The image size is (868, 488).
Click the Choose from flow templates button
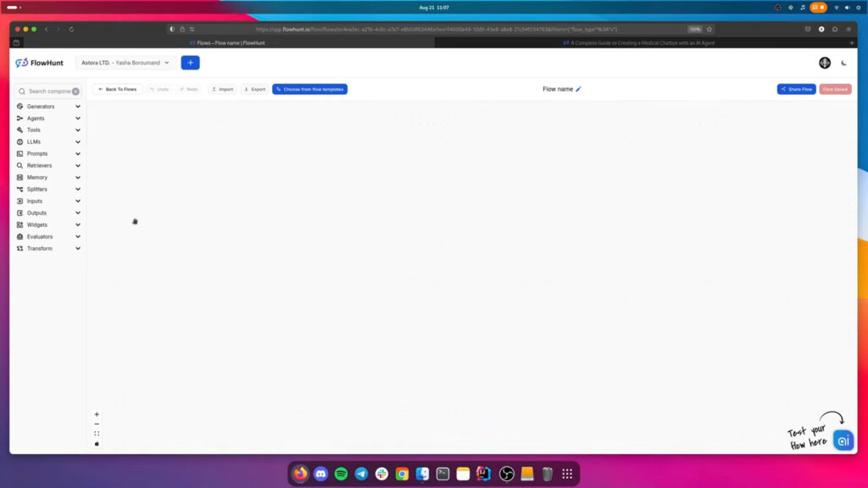click(x=309, y=88)
